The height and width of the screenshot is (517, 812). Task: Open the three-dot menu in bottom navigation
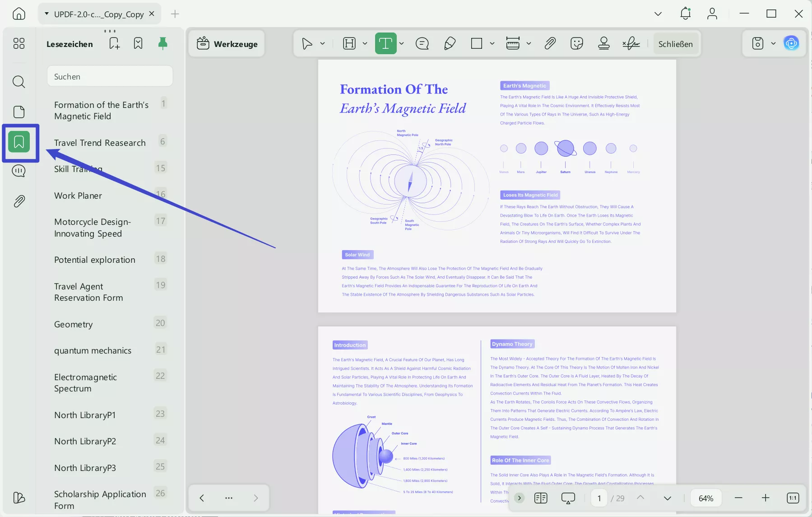tap(229, 498)
